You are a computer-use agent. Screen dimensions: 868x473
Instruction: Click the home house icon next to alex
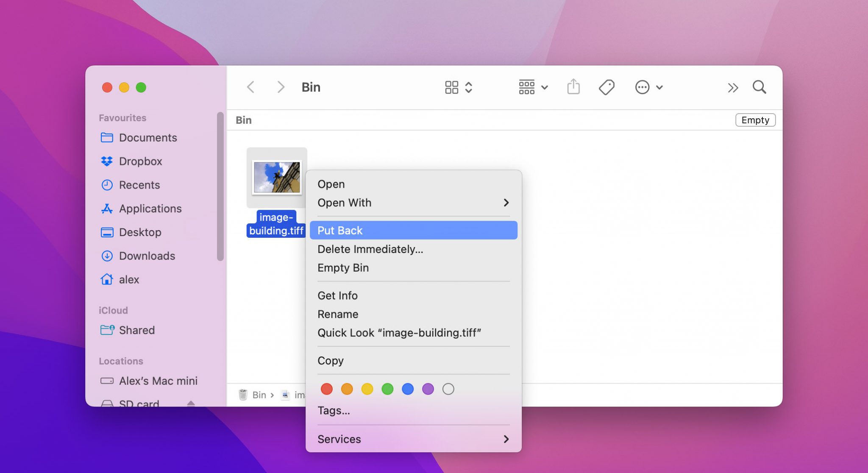[x=107, y=279]
